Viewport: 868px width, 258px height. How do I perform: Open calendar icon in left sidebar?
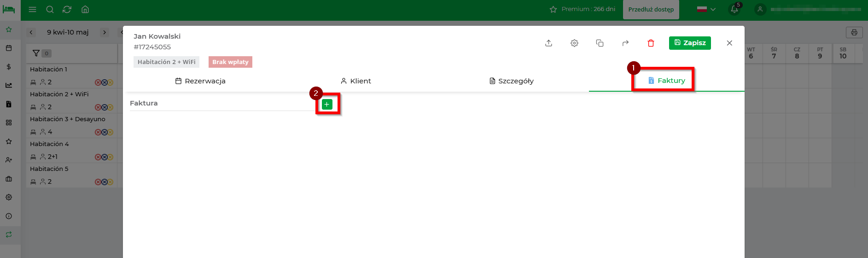tap(9, 48)
